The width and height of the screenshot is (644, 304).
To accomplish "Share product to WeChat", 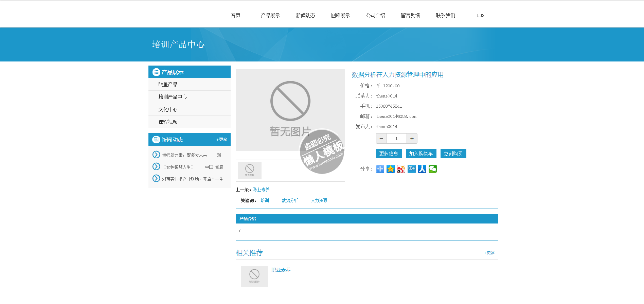I will pyautogui.click(x=432, y=169).
